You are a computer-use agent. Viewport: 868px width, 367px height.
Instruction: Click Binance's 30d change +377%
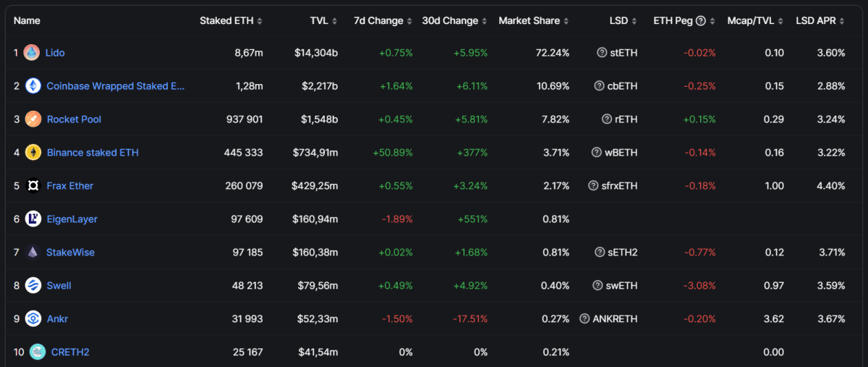pos(472,153)
